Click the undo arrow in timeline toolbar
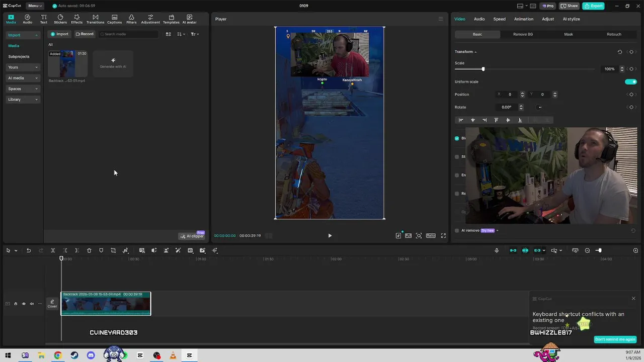 29,250
